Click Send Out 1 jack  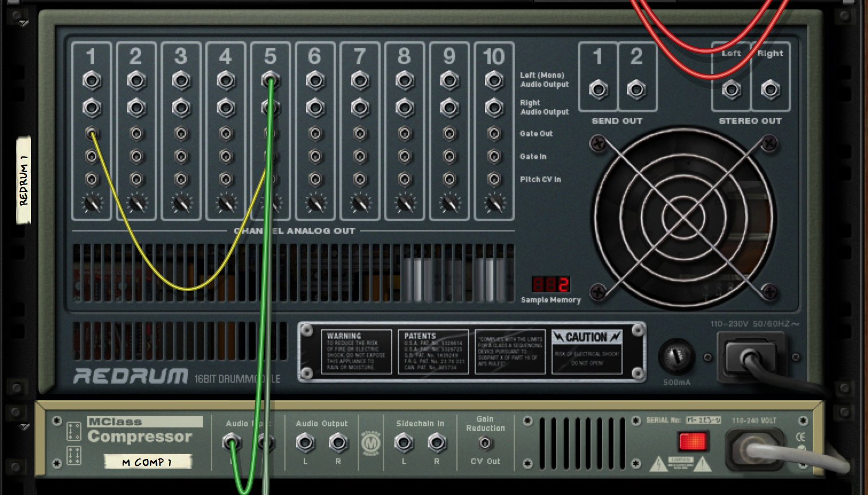(x=599, y=89)
